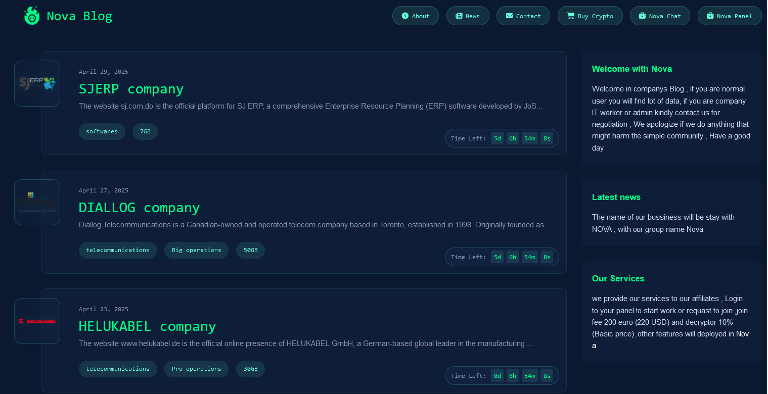Click the minutes chip in DIALLOG timer
Screen dimensions: 768x394
click(x=529, y=257)
